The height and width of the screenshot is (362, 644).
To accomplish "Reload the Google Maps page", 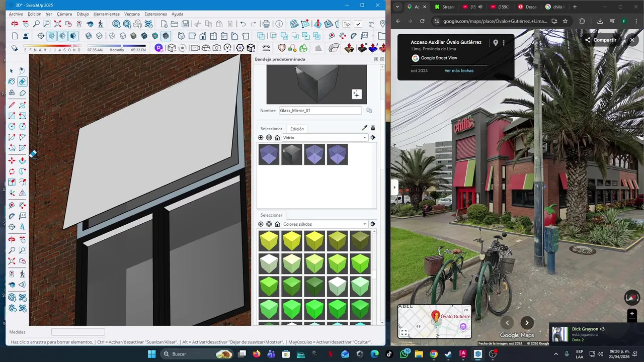I will click(x=422, y=21).
